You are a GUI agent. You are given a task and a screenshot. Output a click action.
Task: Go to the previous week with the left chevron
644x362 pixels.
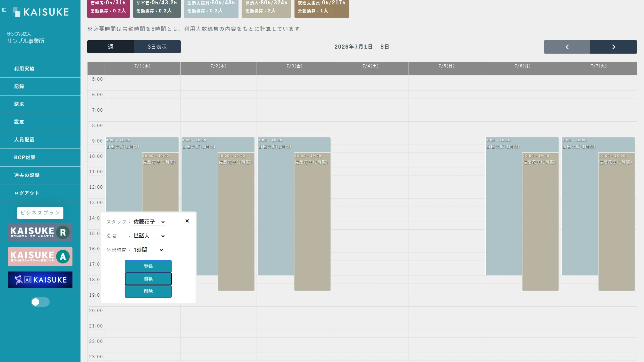tap(567, 47)
